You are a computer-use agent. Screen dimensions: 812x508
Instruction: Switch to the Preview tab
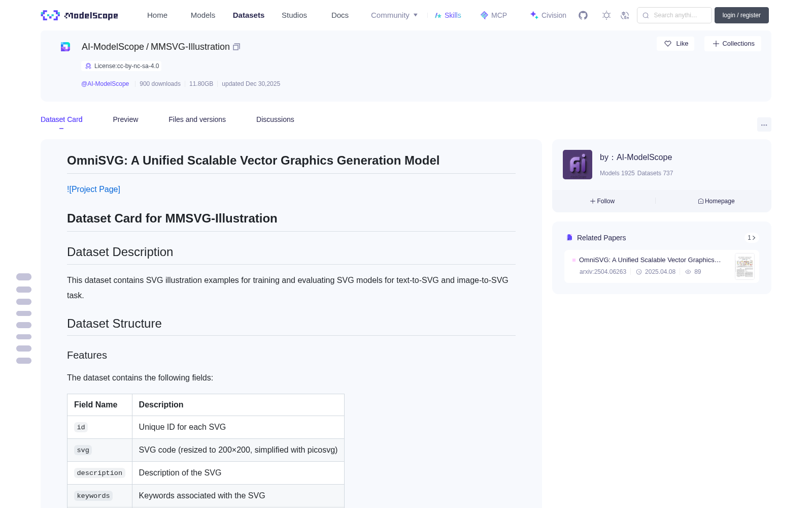[125, 119]
